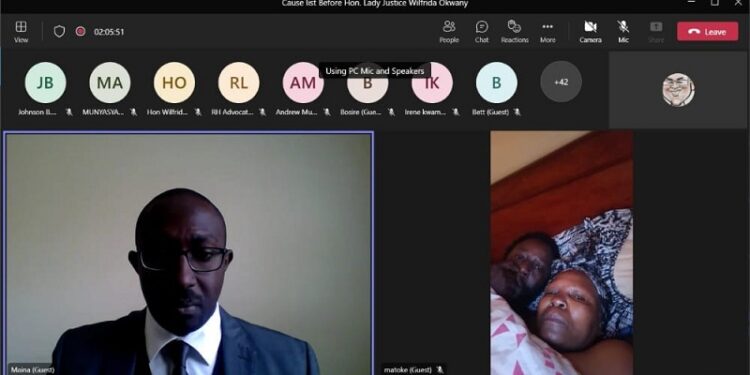The height and width of the screenshot is (375, 750).
Task: Open the More actions menu
Action: (x=548, y=32)
